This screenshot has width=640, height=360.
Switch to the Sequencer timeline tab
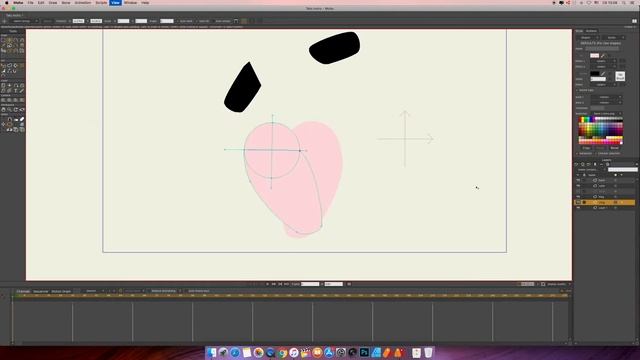pos(40,291)
